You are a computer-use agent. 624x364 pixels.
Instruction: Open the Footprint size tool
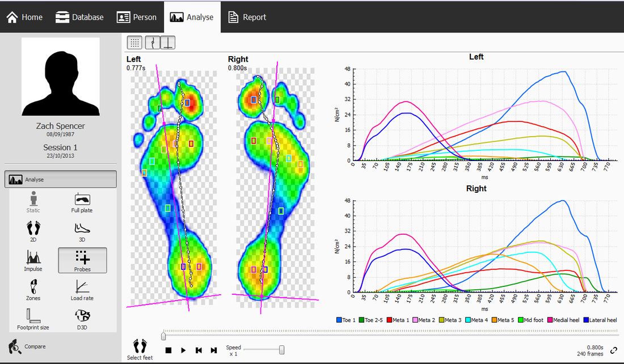pyautogui.click(x=32, y=318)
